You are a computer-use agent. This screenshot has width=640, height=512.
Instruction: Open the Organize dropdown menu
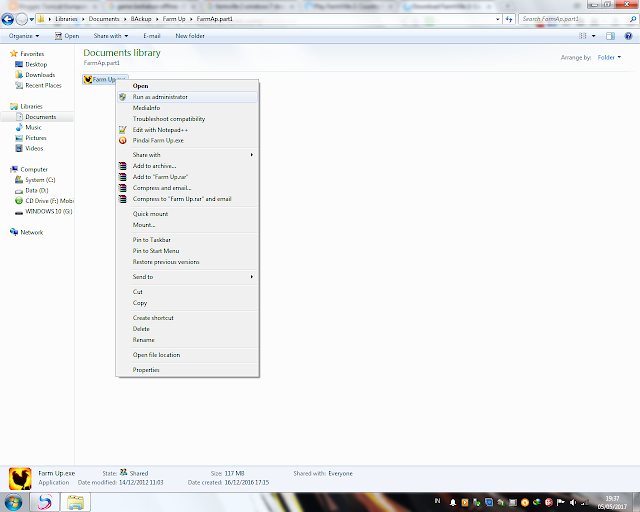[x=24, y=36]
